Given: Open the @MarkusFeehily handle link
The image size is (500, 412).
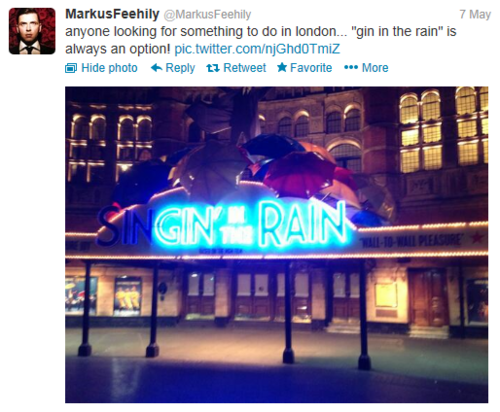Looking at the screenshot, I should pos(207,14).
